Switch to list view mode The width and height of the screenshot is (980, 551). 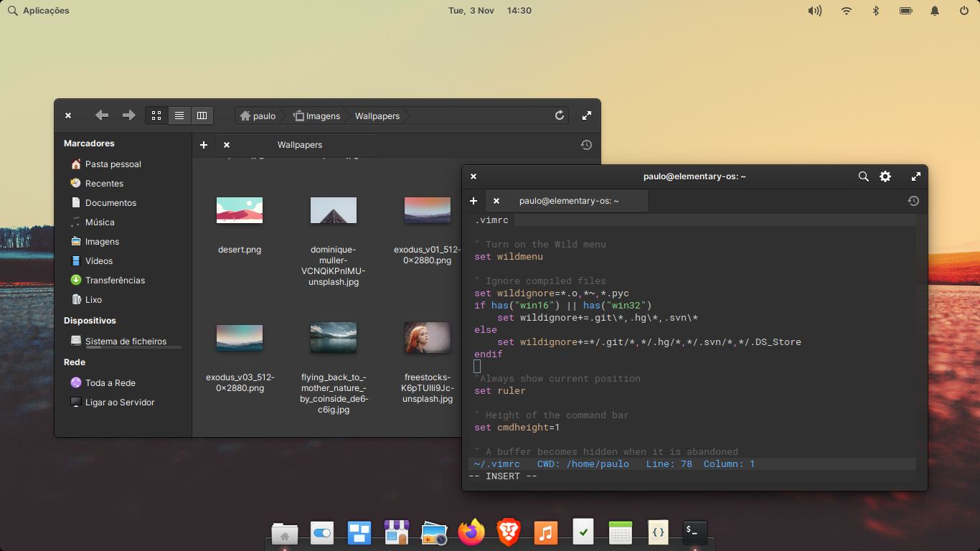tap(179, 116)
